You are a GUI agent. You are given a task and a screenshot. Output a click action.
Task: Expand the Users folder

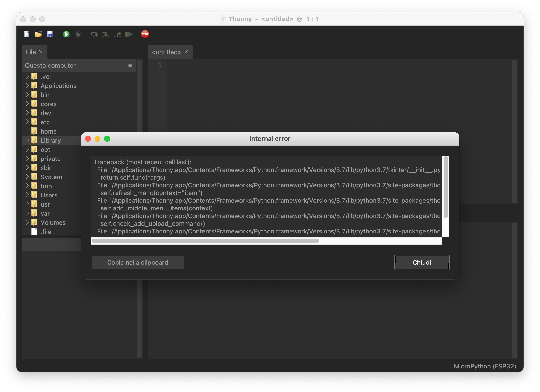27,195
